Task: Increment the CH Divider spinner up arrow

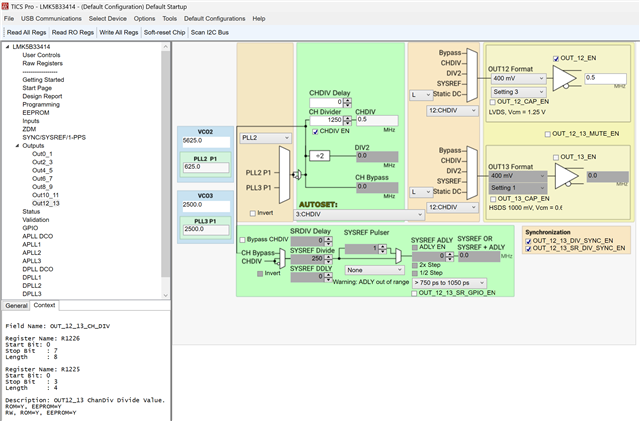Action: pyautogui.click(x=347, y=118)
